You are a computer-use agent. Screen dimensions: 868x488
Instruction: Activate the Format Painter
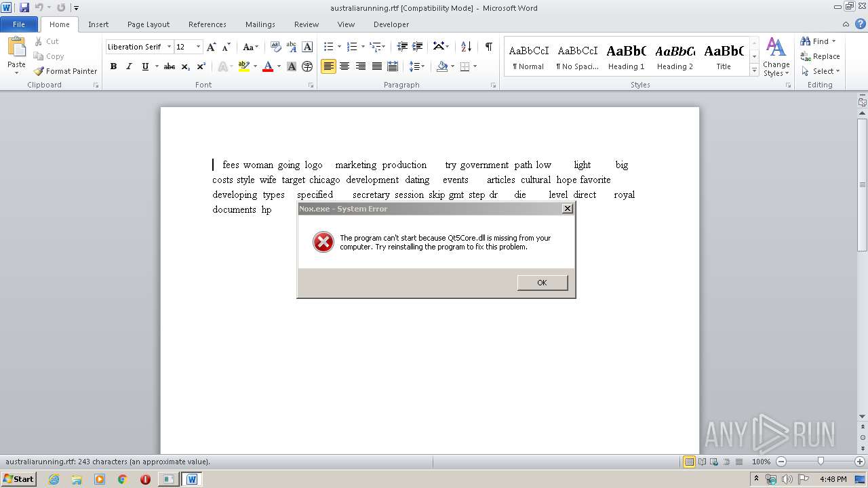(66, 71)
